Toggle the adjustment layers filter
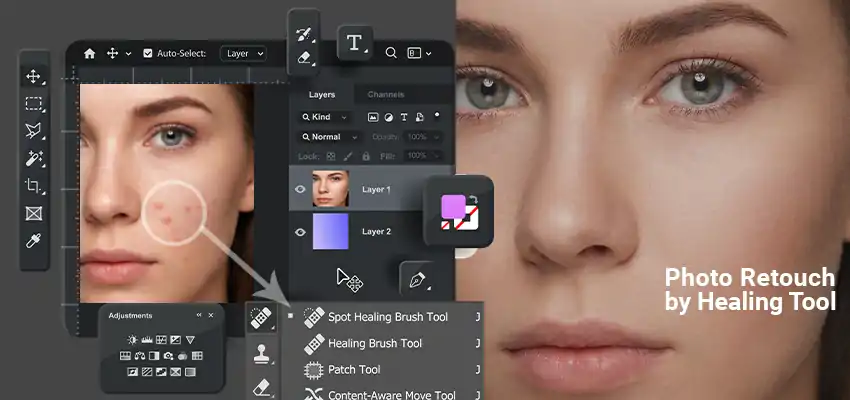This screenshot has height=400, width=850. pyautogui.click(x=389, y=117)
